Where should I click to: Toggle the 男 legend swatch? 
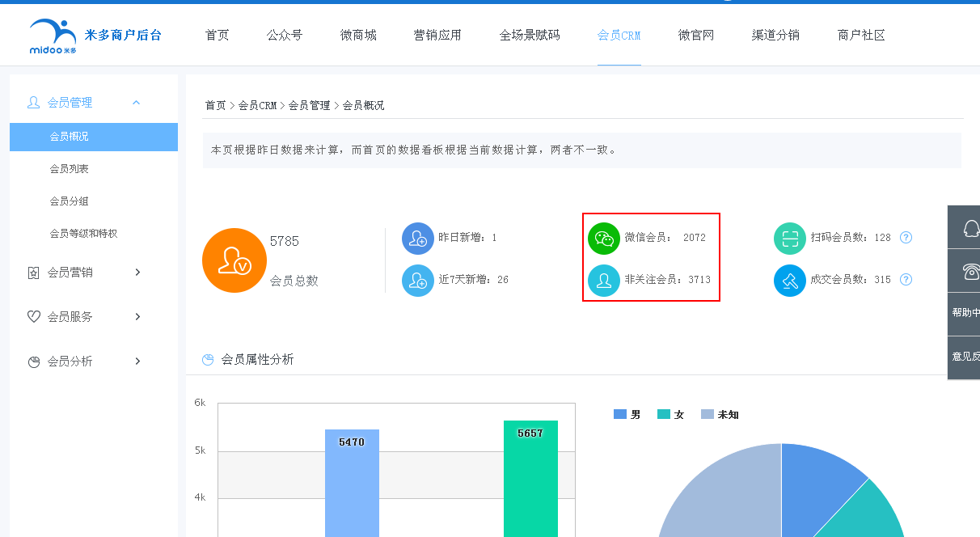click(620, 415)
